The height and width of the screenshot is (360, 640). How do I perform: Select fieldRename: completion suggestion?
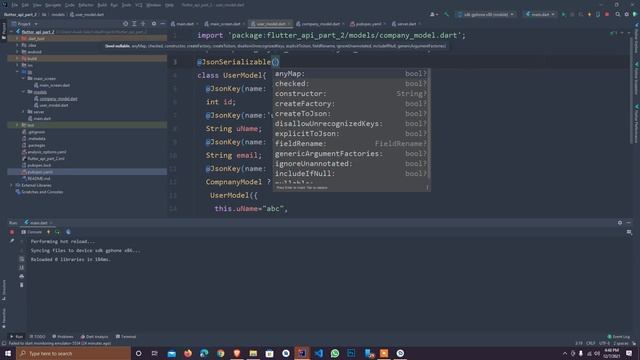coord(351,144)
